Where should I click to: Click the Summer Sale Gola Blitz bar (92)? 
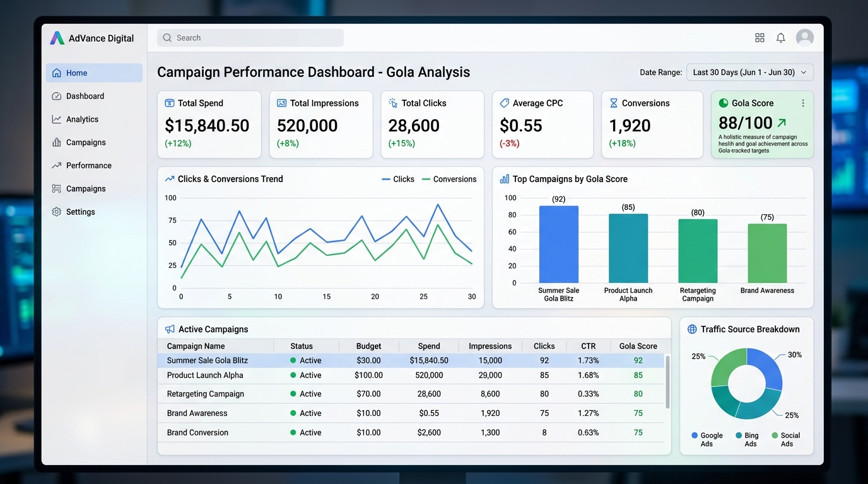pos(559,245)
